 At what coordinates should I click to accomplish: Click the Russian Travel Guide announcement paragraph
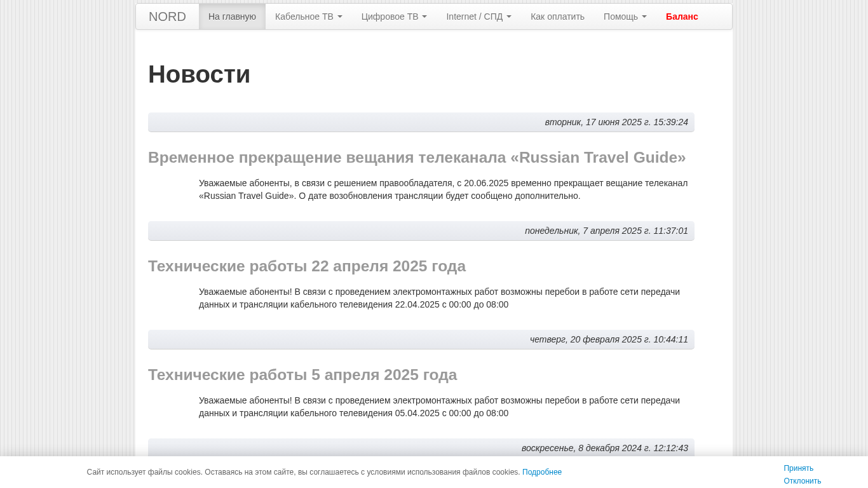(x=444, y=189)
